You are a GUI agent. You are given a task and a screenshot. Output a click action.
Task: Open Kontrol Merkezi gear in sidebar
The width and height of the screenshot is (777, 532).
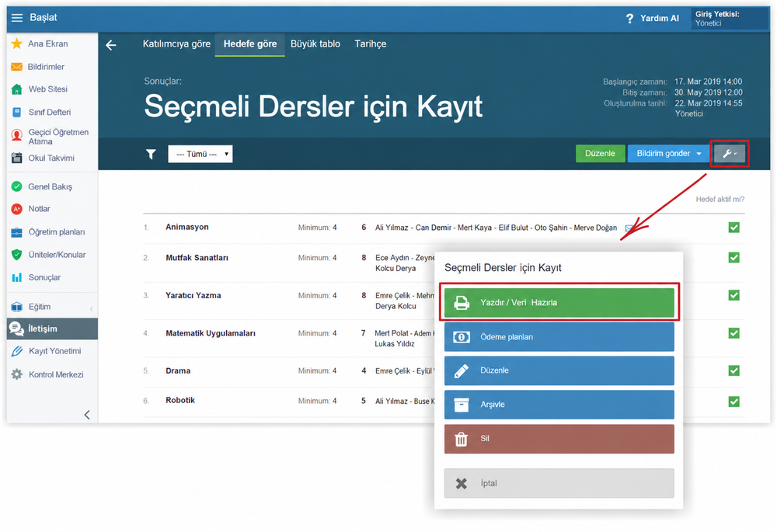click(x=17, y=374)
